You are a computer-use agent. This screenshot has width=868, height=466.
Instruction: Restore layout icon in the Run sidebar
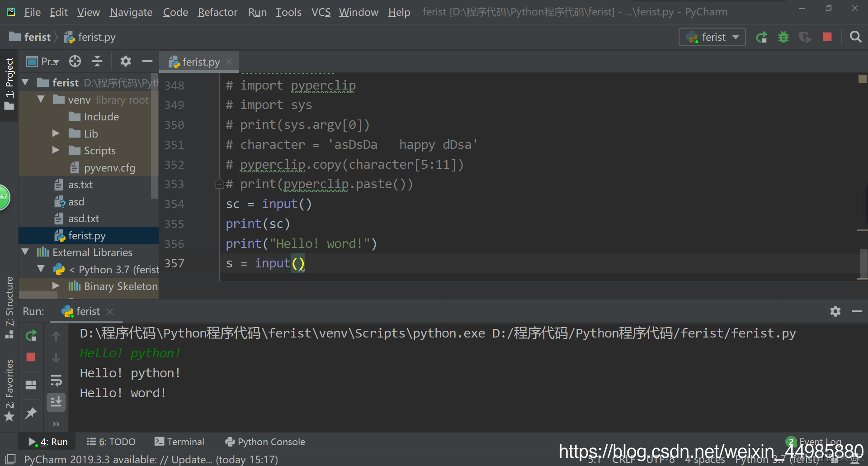pos(31,385)
